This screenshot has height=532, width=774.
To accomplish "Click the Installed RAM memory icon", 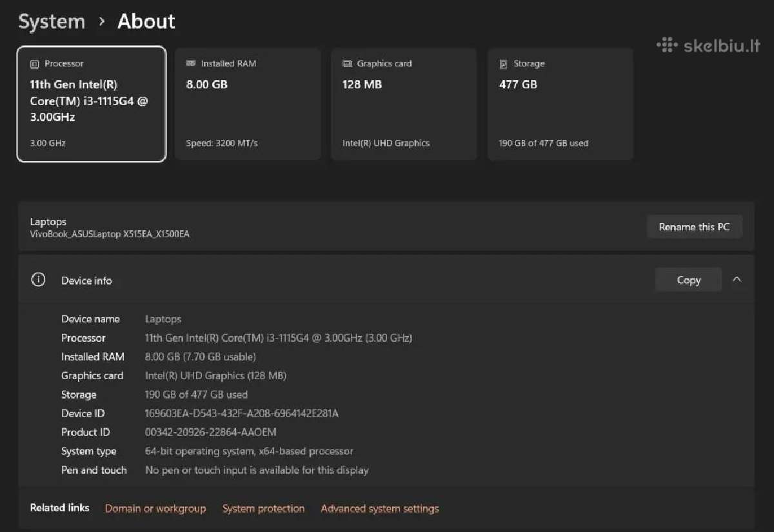I will pyautogui.click(x=191, y=63).
